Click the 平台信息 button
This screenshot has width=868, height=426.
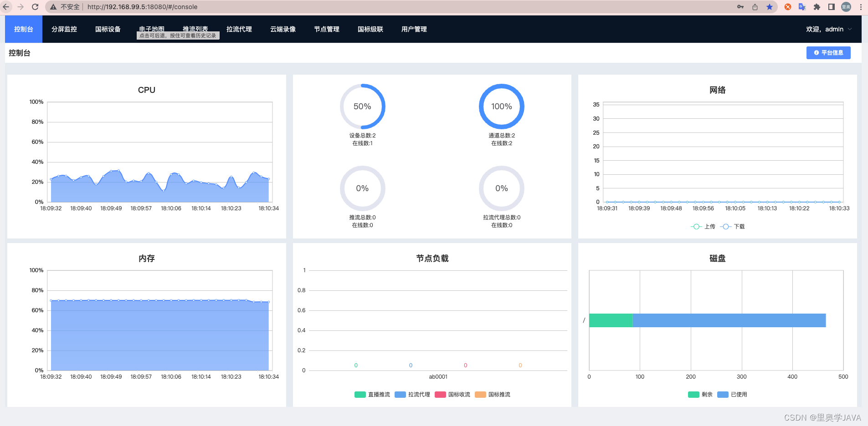point(828,53)
